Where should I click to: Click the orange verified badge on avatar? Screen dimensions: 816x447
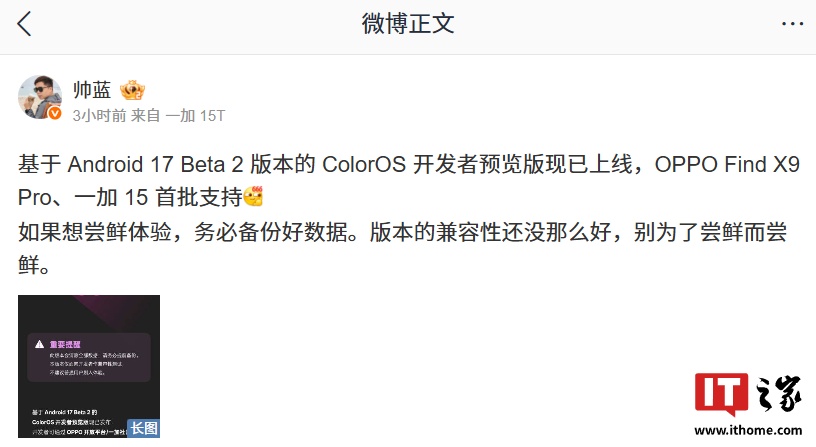coord(57,114)
